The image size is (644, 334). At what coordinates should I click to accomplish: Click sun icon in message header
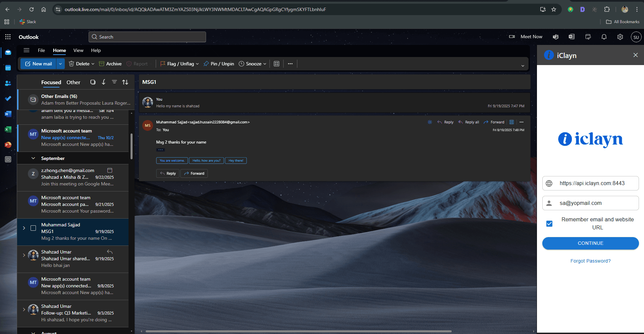(x=430, y=122)
